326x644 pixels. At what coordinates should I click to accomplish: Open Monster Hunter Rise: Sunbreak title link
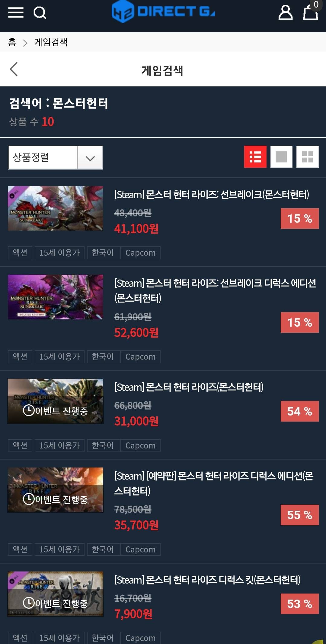(212, 195)
